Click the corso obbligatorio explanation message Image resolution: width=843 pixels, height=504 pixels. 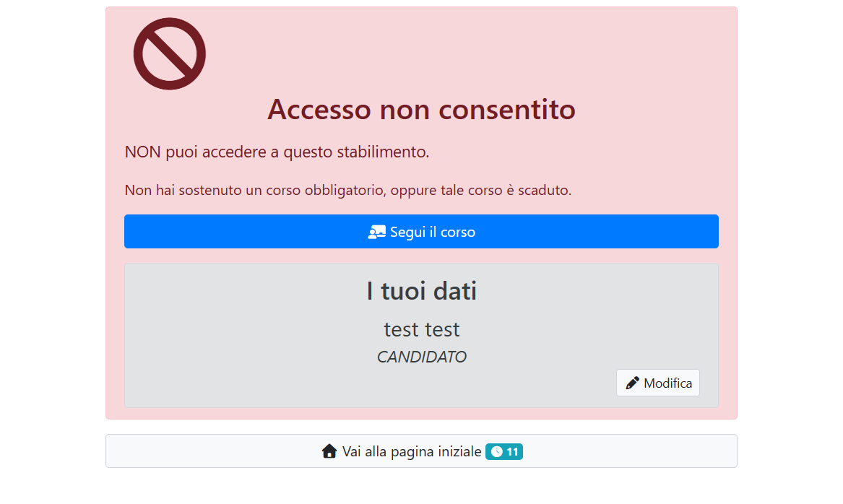[347, 190]
